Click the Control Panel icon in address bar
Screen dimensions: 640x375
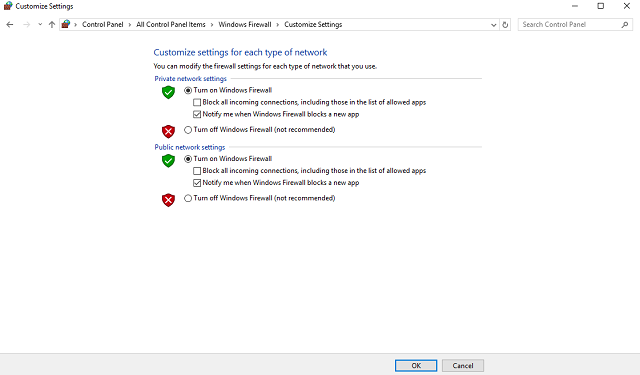(66, 24)
